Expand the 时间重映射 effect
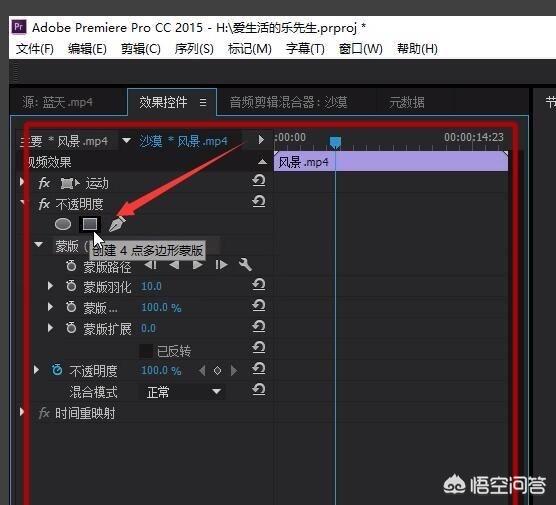Screen dimensions: 556x505 22,412
